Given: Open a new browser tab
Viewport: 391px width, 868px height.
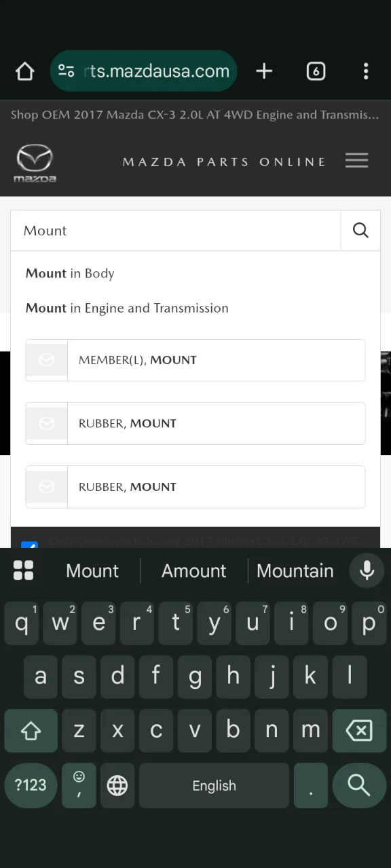Looking at the screenshot, I should (x=264, y=71).
